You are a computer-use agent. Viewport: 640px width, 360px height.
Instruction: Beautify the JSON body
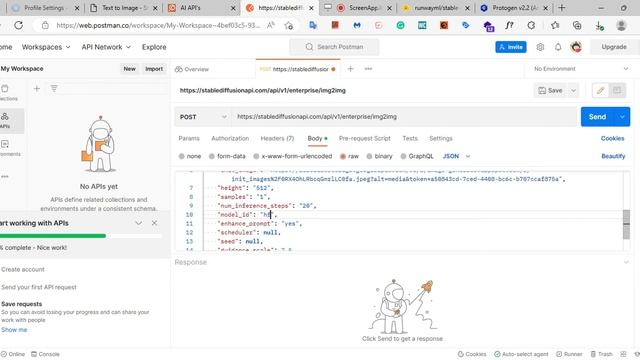(x=613, y=156)
